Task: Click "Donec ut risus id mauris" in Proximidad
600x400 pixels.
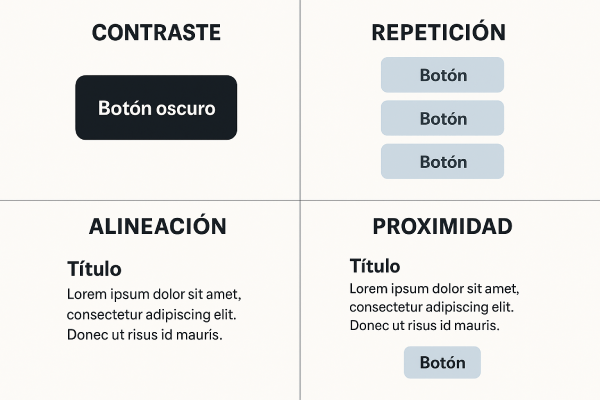Action: pyautogui.click(x=425, y=326)
